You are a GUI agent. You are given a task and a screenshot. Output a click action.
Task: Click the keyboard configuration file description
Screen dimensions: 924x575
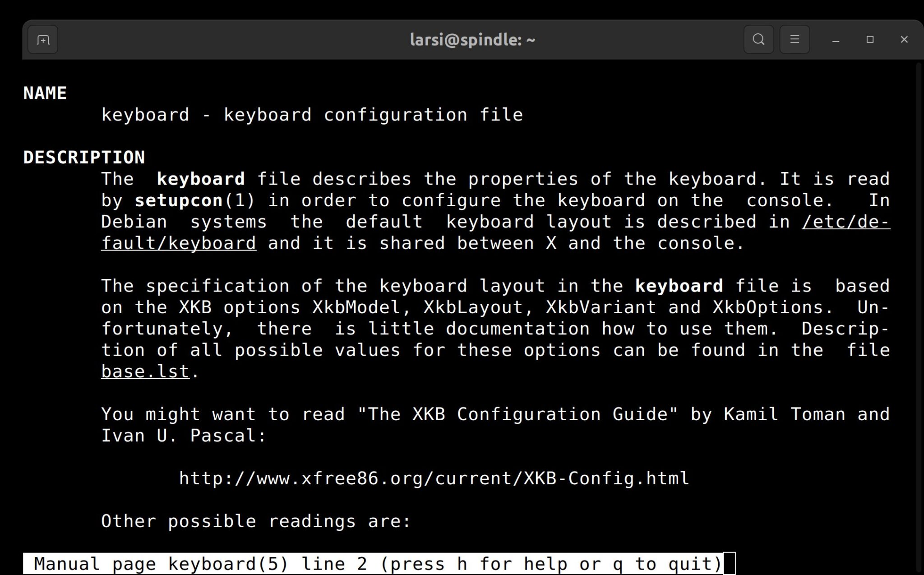pyautogui.click(x=311, y=114)
